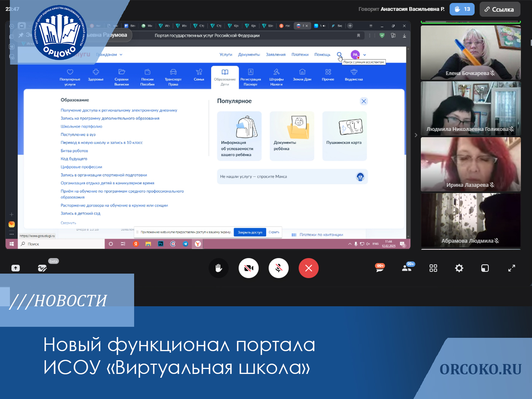The height and width of the screenshot is (399, 532).
Task: Click the Запись в детский сад link
Action: point(81,214)
